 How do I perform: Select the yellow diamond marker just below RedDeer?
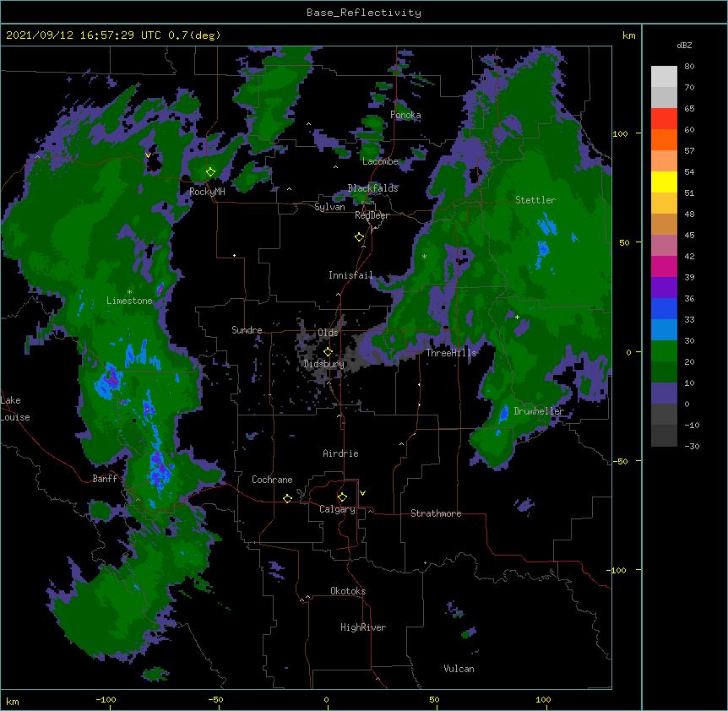coord(359,237)
